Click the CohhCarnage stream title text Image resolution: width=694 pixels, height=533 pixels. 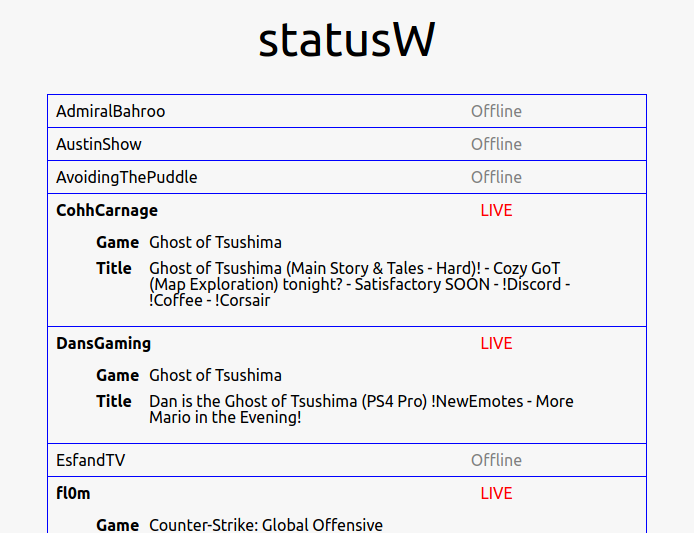pos(359,284)
